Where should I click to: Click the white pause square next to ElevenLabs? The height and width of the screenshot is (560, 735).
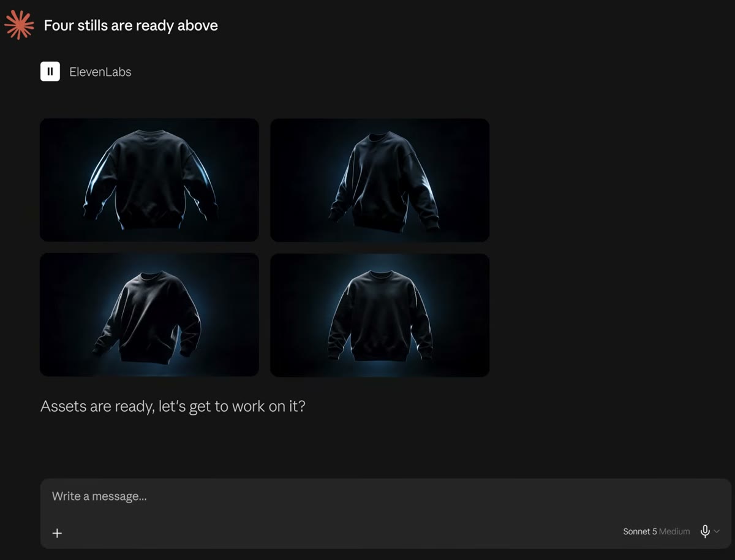pyautogui.click(x=50, y=72)
